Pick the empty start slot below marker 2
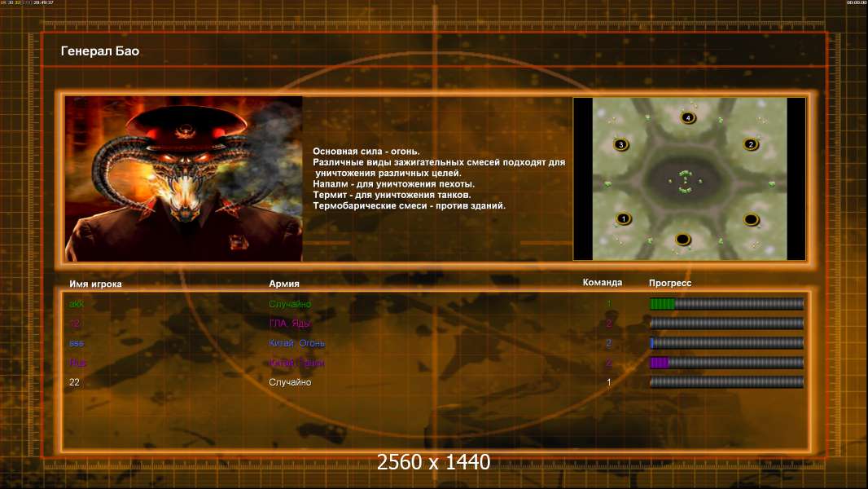The image size is (868, 489). point(752,220)
